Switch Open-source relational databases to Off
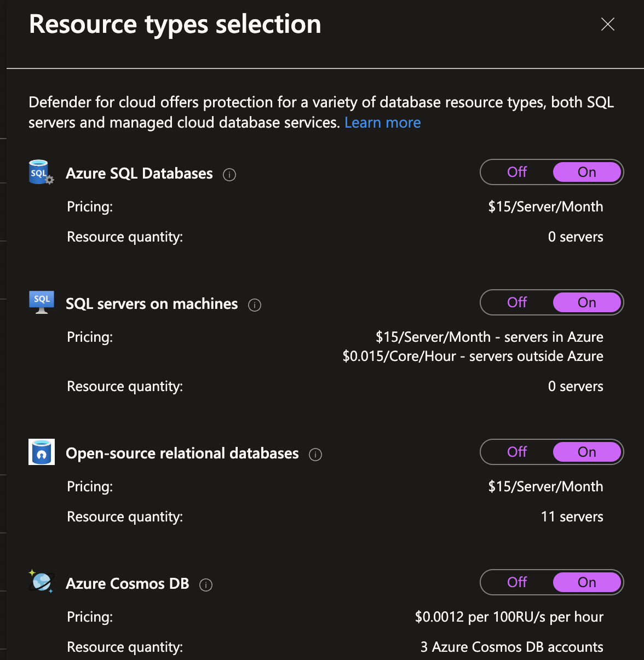 [x=516, y=452]
